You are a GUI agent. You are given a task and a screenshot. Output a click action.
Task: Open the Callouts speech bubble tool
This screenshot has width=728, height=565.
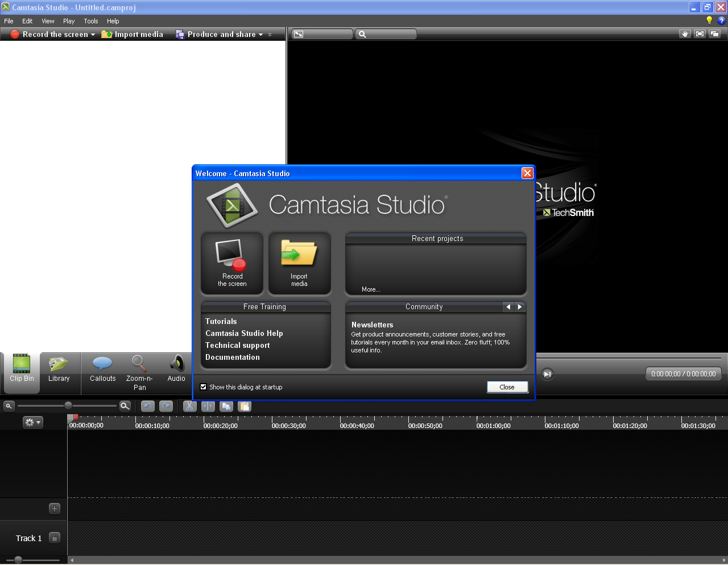tap(102, 369)
